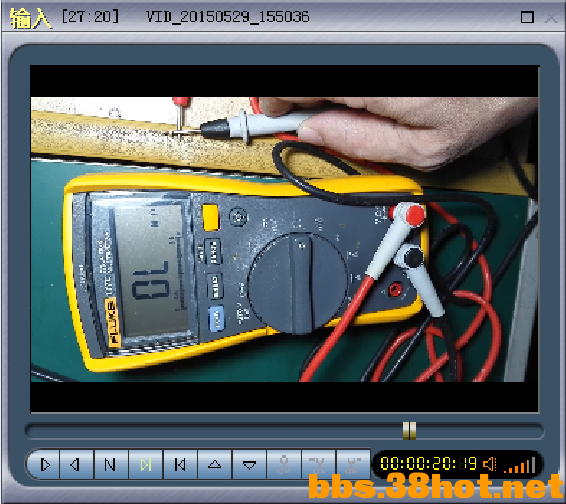Click the yellow next-frame step button
Screen dimensions: 566x504
coord(145,464)
